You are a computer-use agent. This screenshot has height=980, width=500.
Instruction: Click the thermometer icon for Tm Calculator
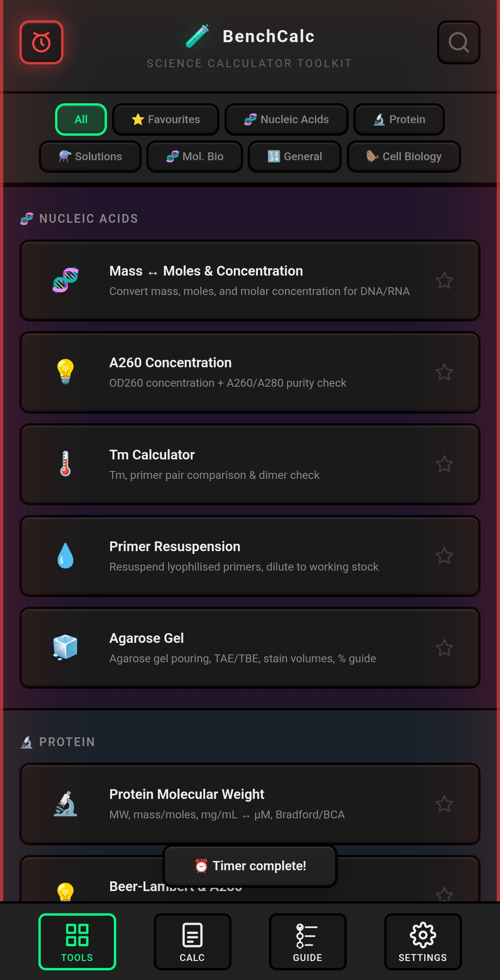pos(65,464)
